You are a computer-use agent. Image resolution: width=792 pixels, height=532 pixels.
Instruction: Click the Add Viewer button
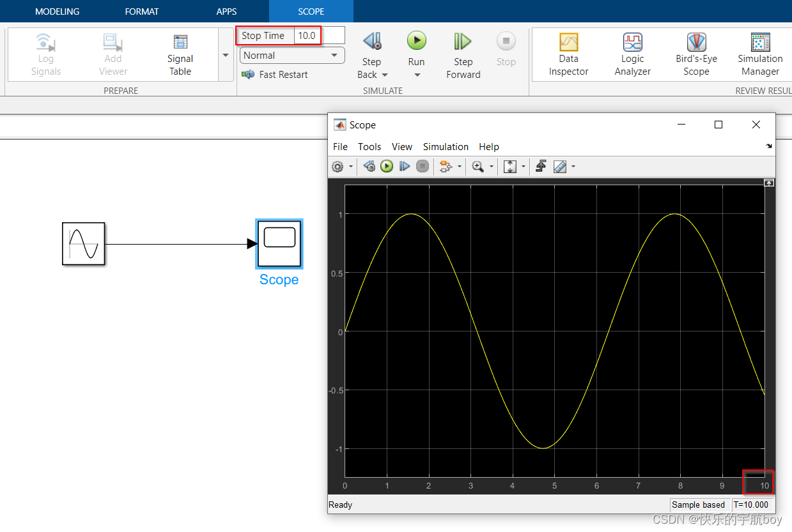(x=113, y=55)
